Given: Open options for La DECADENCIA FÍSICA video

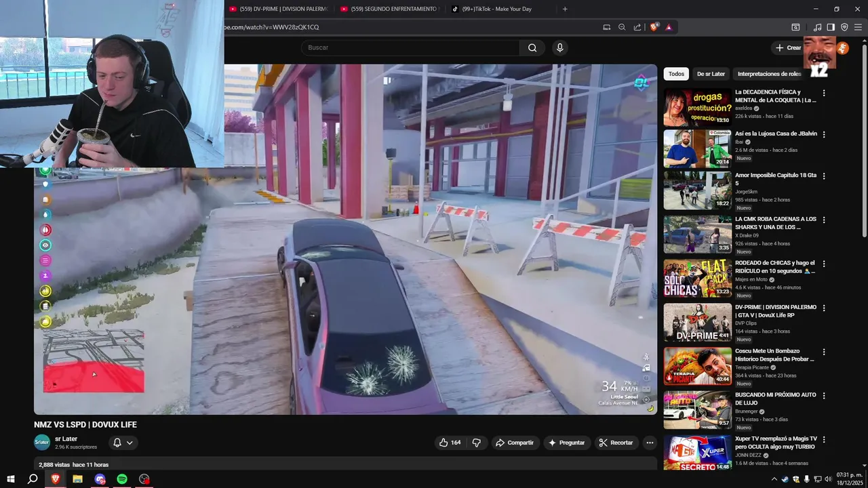Looking at the screenshot, I should click(824, 93).
